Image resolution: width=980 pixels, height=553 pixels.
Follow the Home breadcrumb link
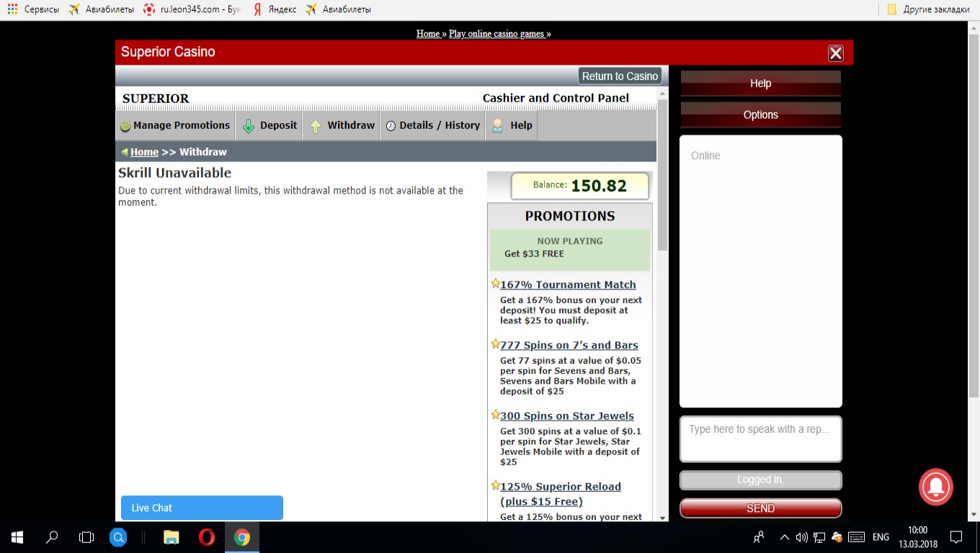(x=144, y=152)
